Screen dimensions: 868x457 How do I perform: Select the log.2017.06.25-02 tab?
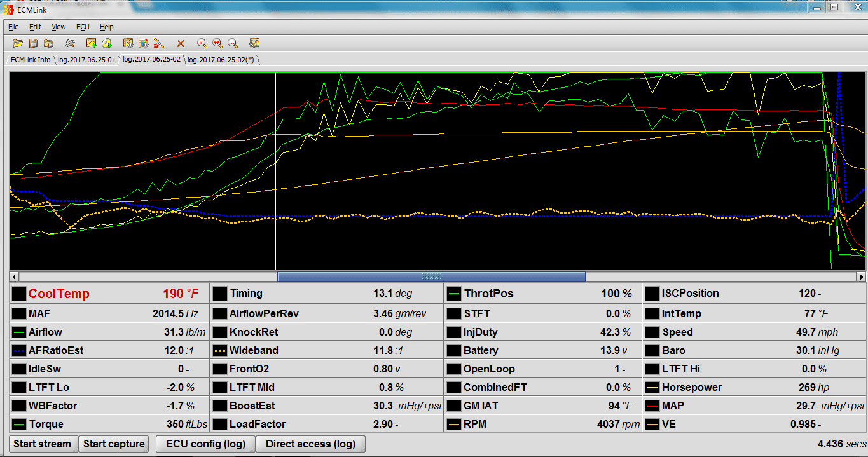coord(151,59)
